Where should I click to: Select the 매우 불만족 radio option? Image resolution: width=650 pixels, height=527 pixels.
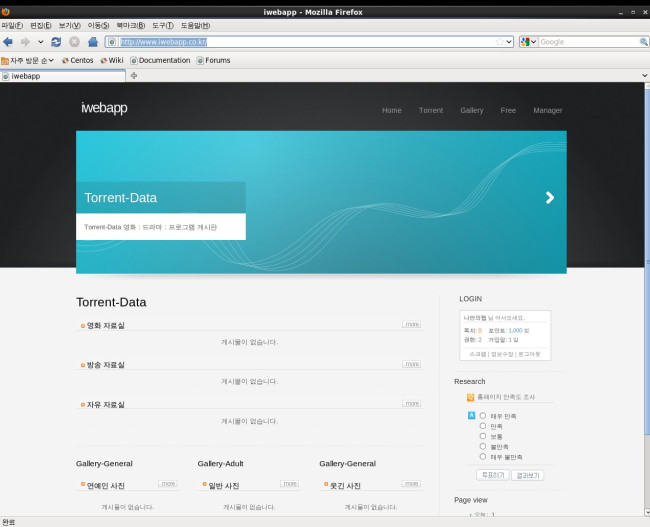pos(483,457)
